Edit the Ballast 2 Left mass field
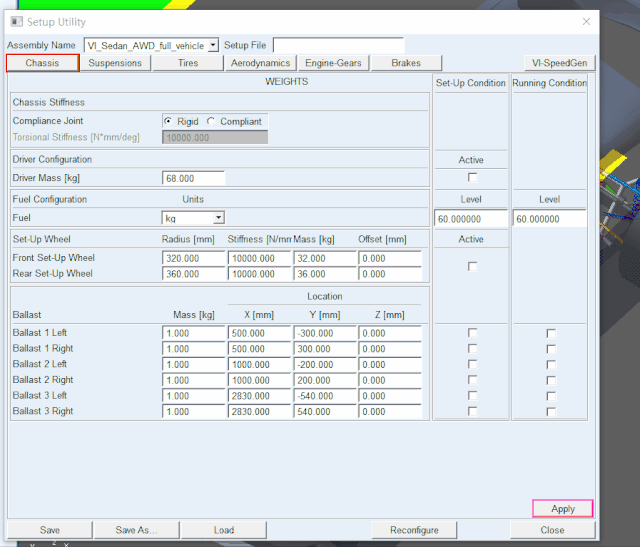This screenshot has width=640, height=547. (193, 365)
